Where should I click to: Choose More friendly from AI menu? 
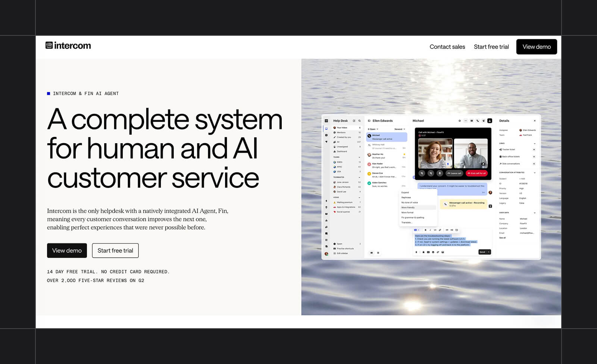(418, 207)
